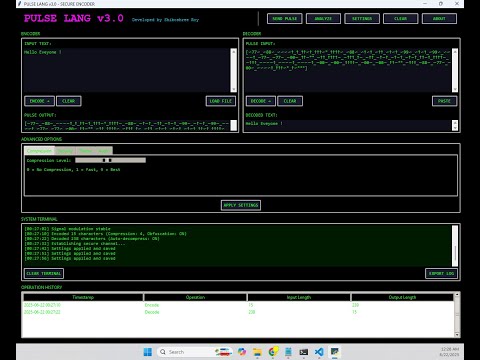Clear the decoder pulse input

point(290,101)
